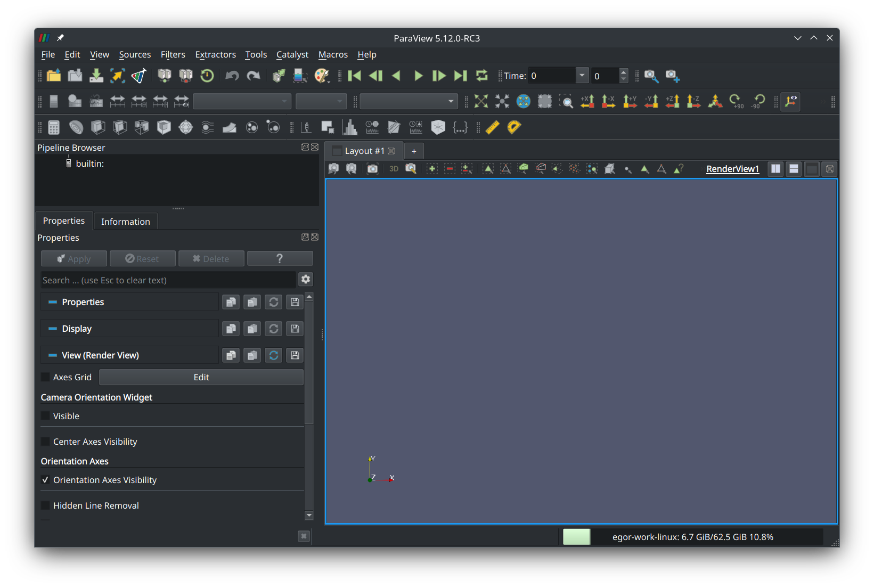
Task: Click the Save Data download icon
Action: pyautogui.click(x=96, y=76)
